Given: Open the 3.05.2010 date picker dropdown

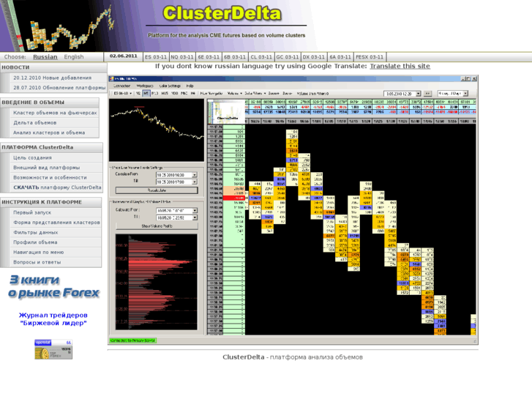Looking at the screenshot, I should tap(419, 94).
